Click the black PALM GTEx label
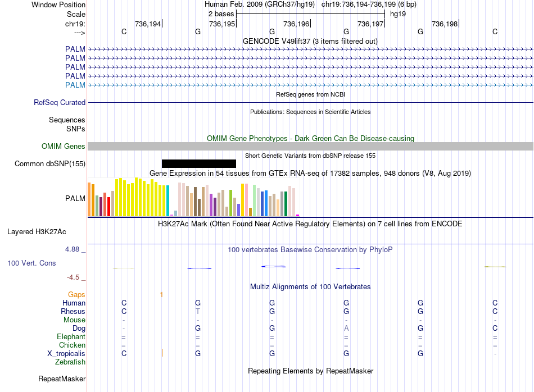This screenshot has height=392, width=534. (75, 198)
